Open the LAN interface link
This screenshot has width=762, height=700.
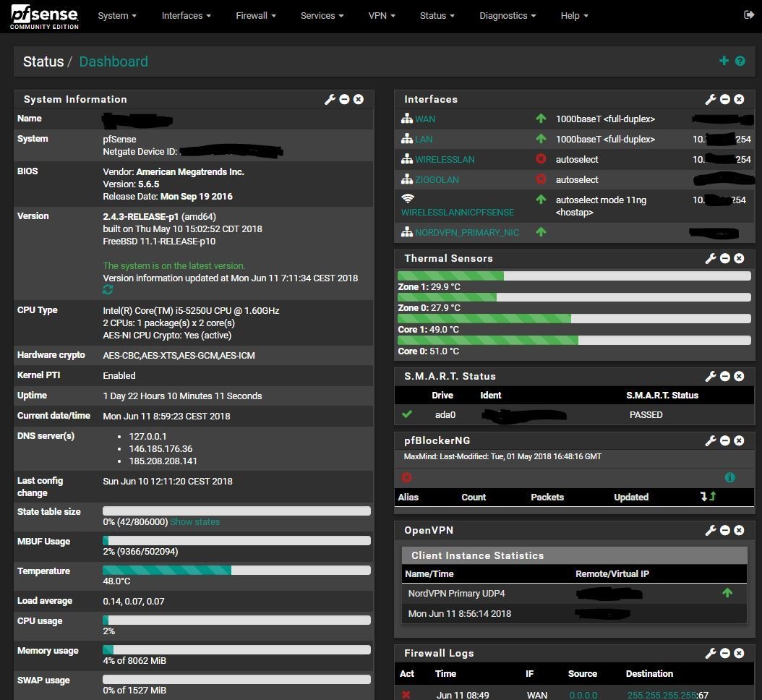423,140
